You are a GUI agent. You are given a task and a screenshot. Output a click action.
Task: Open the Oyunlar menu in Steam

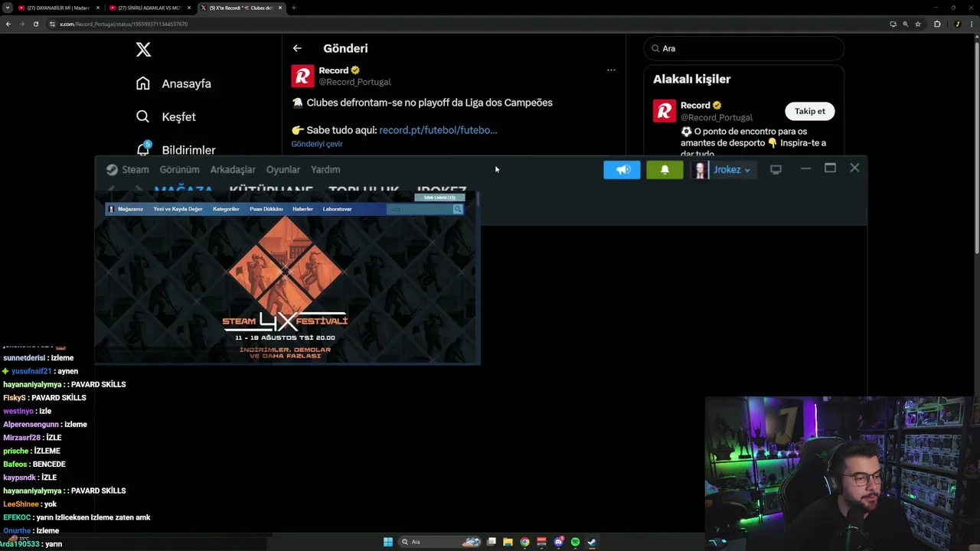[x=283, y=170]
